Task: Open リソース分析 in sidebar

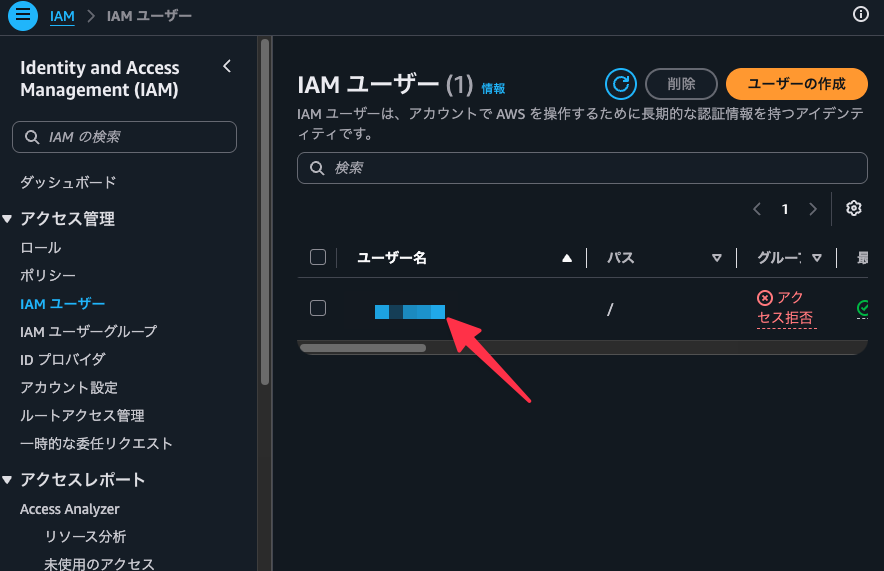Action: tap(85, 537)
